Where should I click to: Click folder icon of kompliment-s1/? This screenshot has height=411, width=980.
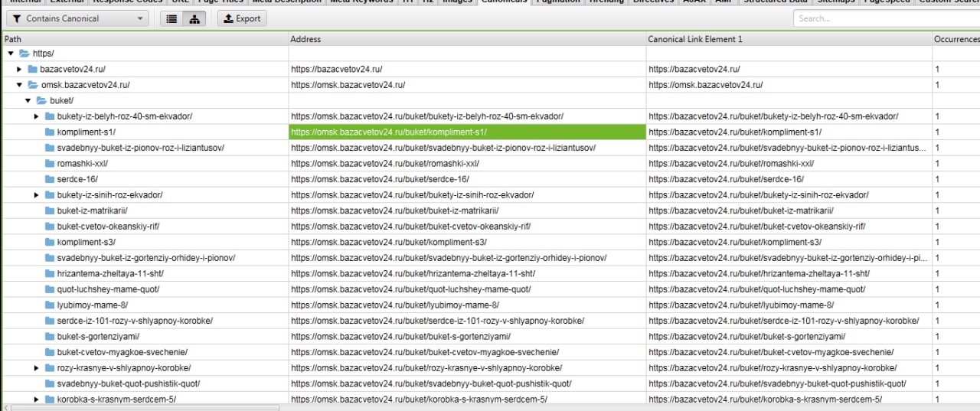pos(50,132)
